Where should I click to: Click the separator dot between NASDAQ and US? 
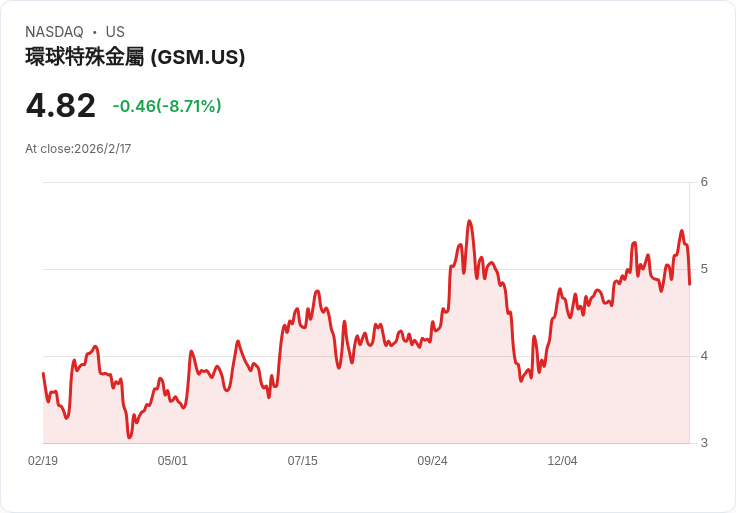[95, 32]
